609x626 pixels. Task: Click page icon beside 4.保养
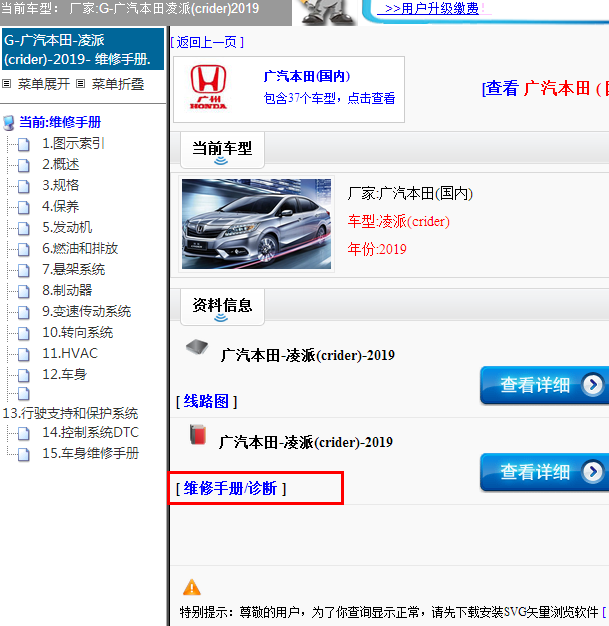24,207
